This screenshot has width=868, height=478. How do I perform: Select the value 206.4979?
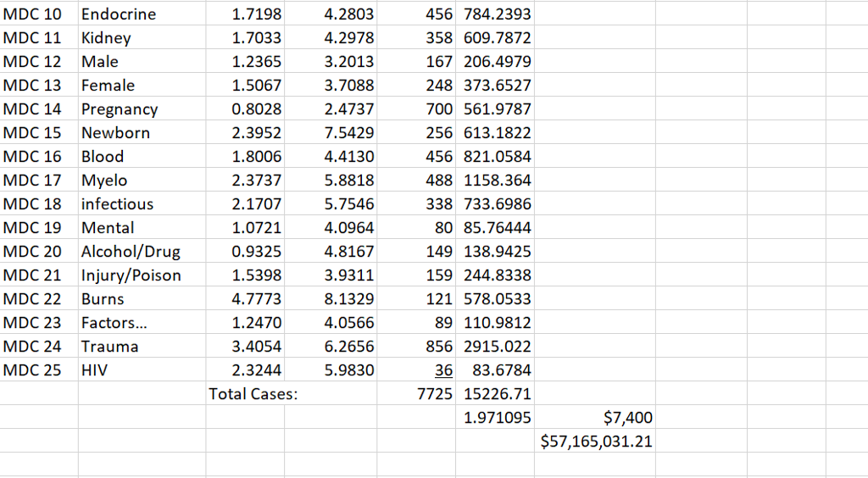tap(495, 61)
